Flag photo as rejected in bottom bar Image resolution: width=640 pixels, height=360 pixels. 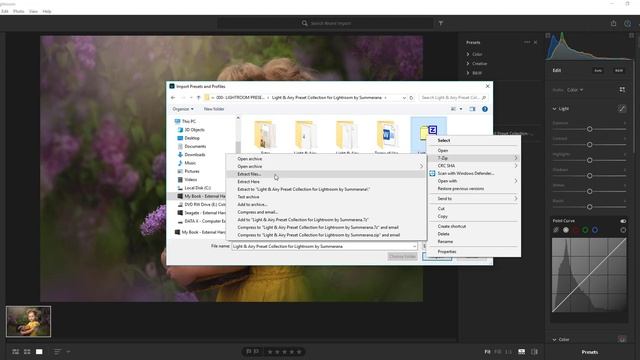(x=256, y=351)
